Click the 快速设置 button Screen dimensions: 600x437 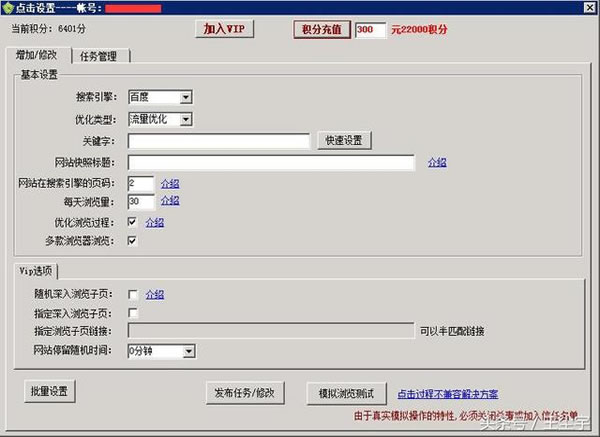[x=344, y=140]
